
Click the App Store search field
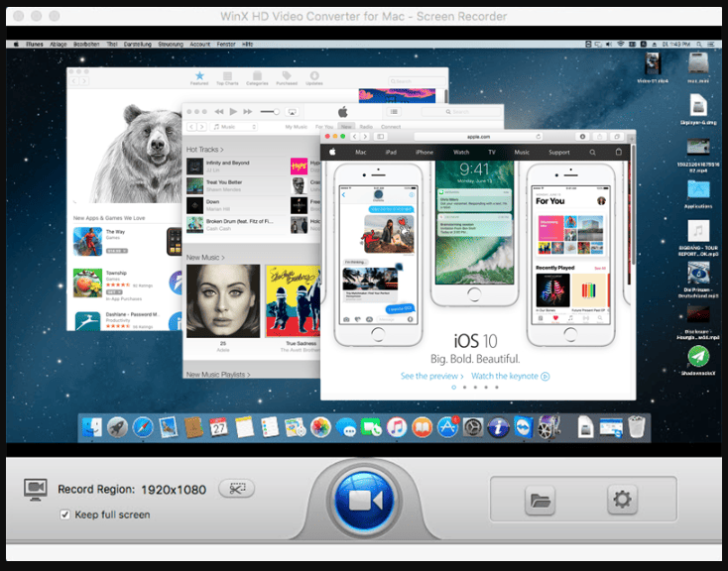416,81
